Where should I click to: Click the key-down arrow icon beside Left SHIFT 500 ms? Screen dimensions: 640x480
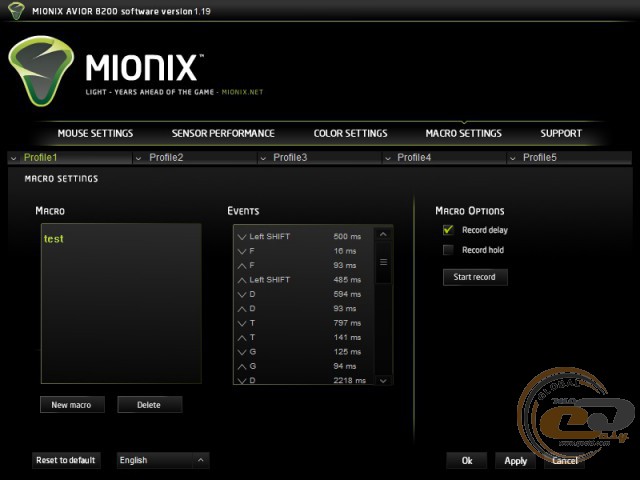tap(242, 237)
